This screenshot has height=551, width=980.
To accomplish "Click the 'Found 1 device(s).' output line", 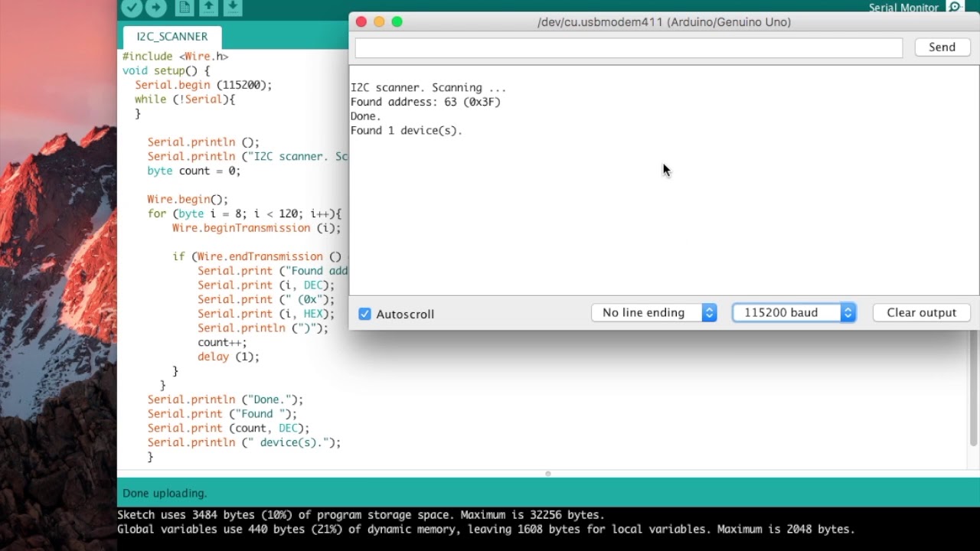I will [407, 131].
